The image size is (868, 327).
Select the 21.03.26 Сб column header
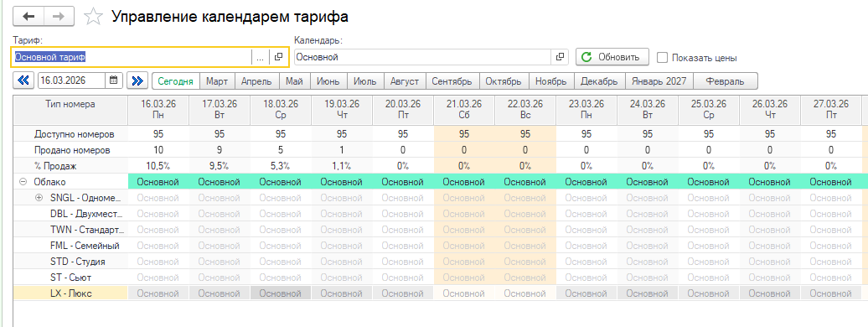coord(464,110)
